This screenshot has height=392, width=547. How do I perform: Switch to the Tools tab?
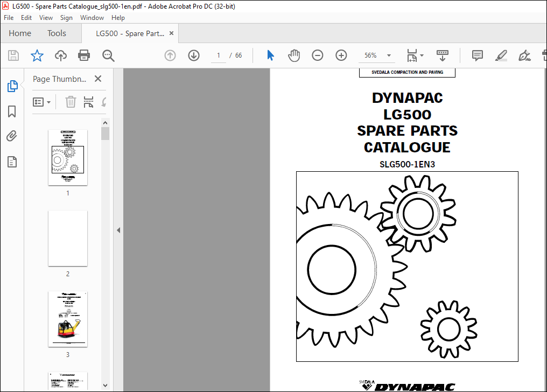[57, 33]
